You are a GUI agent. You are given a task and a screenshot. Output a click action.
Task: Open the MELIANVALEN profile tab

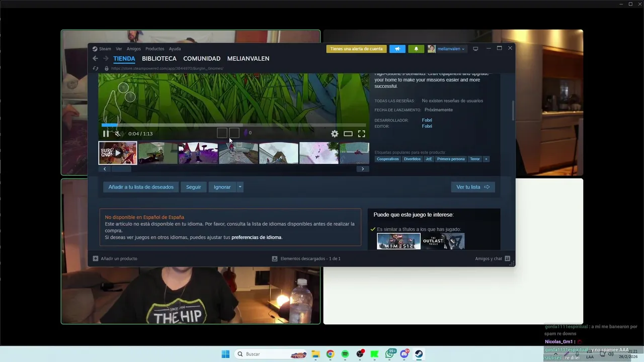pyautogui.click(x=248, y=59)
